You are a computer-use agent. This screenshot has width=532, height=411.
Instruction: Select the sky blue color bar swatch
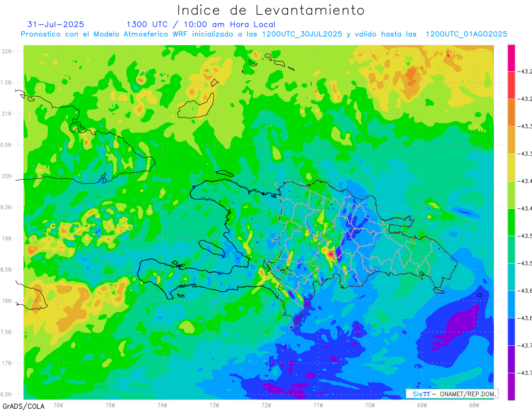click(511, 304)
